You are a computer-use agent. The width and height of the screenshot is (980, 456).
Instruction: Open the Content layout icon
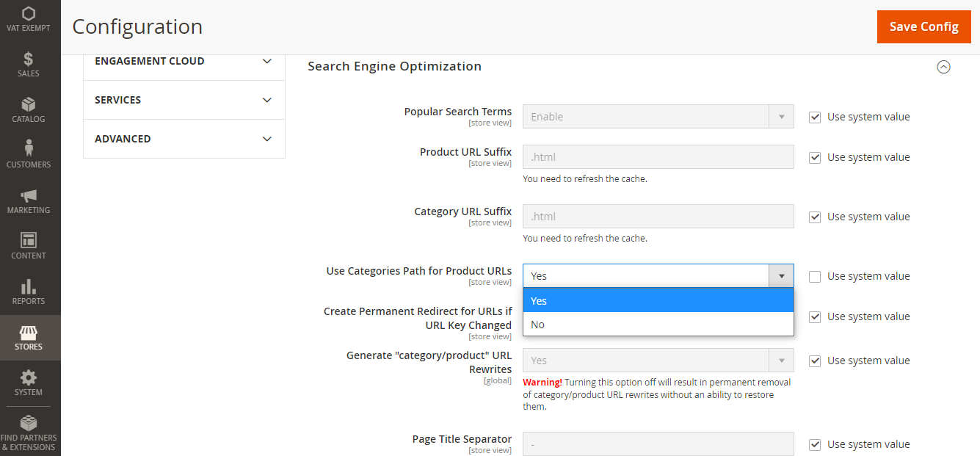pyautogui.click(x=28, y=241)
